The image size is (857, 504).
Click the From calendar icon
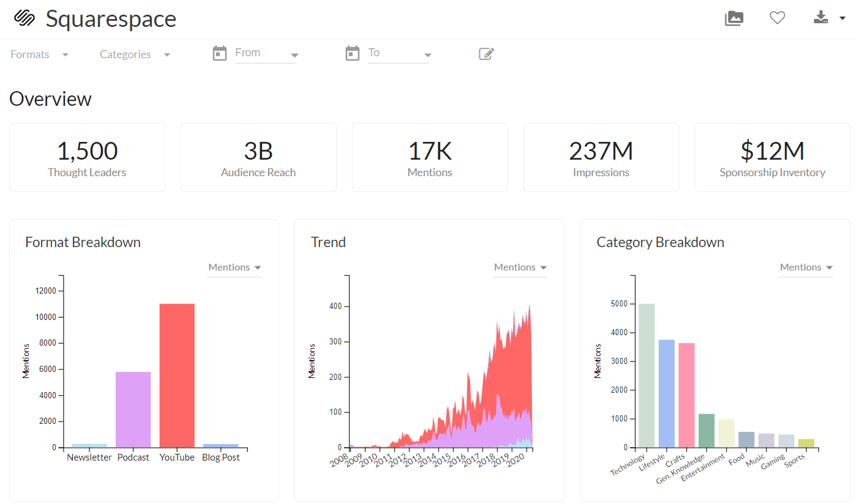tap(220, 54)
